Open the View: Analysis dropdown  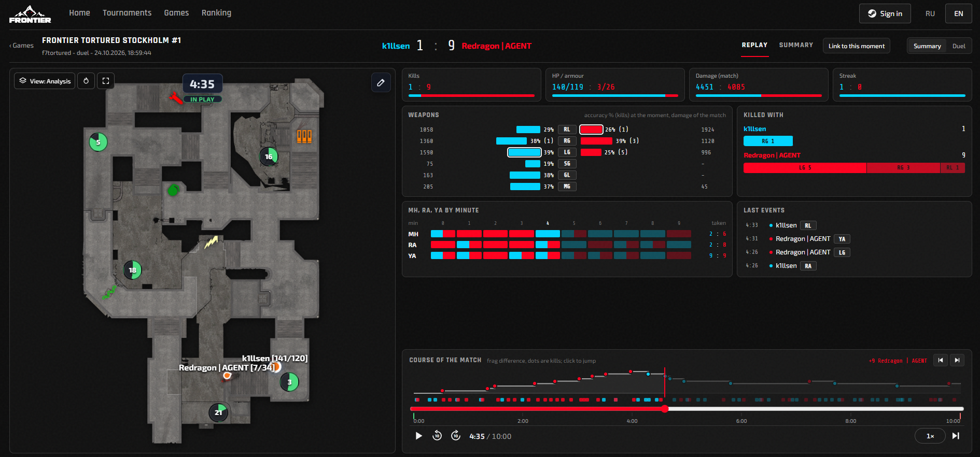(x=45, y=81)
